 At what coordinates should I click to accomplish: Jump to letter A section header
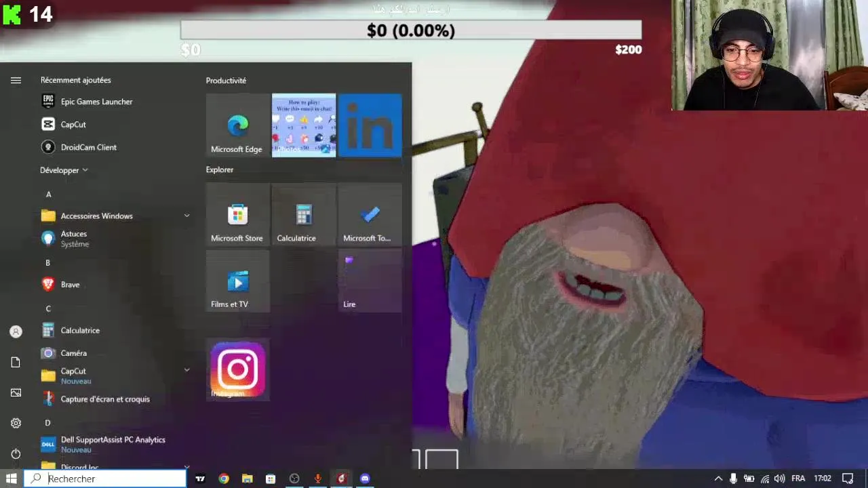pyautogui.click(x=48, y=195)
